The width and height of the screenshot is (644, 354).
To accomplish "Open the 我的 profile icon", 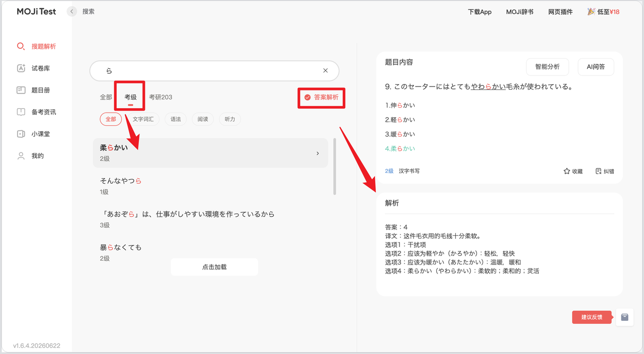I will (x=21, y=156).
